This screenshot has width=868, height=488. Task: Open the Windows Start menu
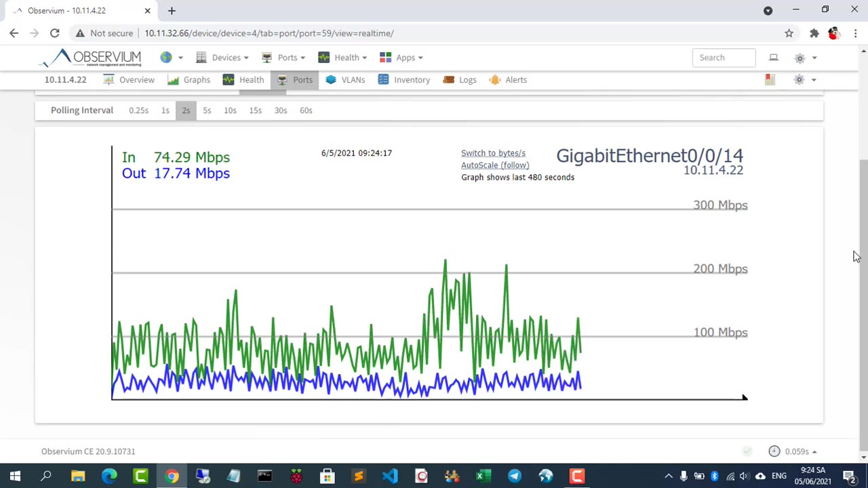pos(15,476)
